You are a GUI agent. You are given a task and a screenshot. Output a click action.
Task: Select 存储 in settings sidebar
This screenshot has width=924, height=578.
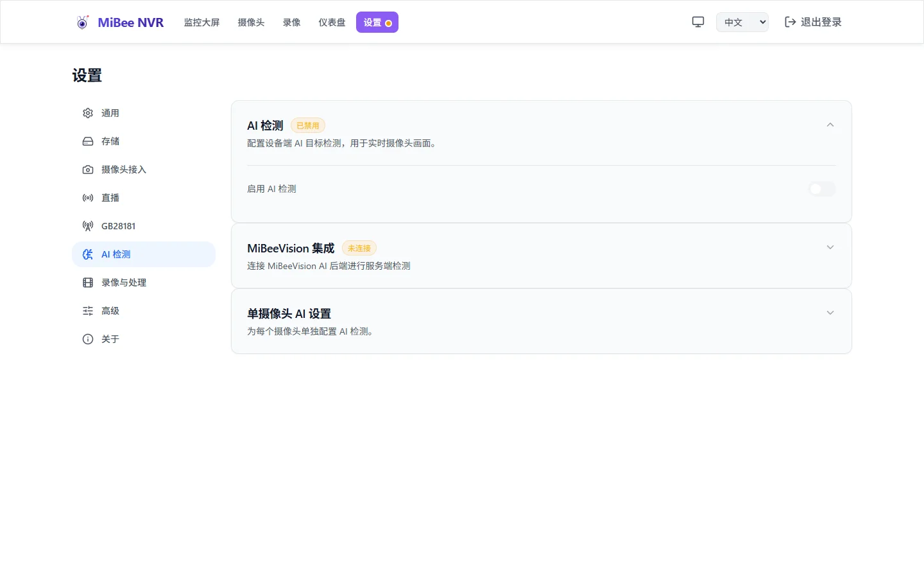click(144, 141)
